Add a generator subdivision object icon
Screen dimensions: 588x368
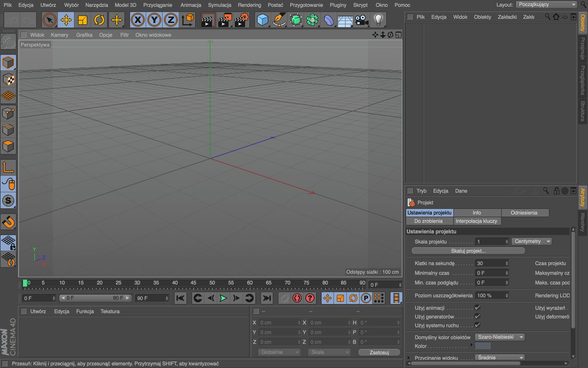click(296, 20)
